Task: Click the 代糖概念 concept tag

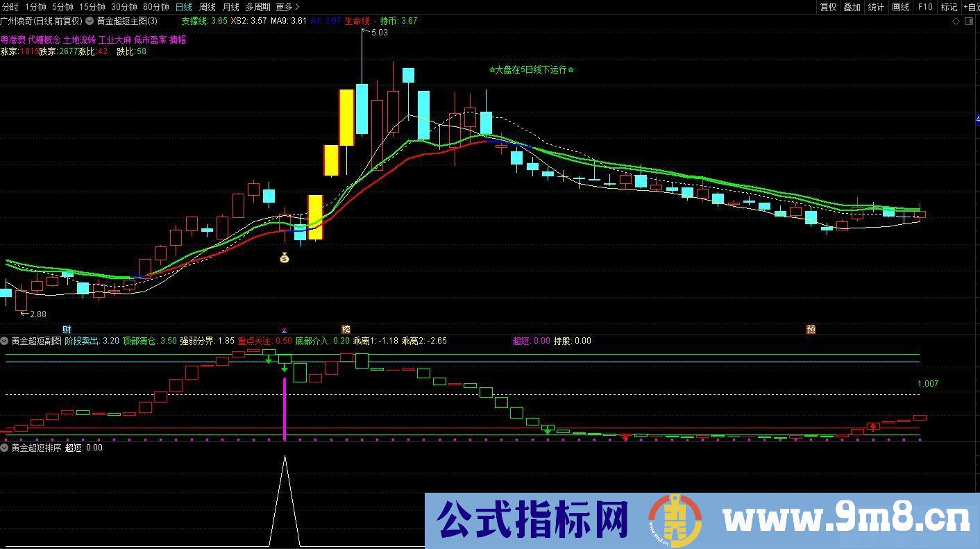Action: pyautogui.click(x=44, y=40)
